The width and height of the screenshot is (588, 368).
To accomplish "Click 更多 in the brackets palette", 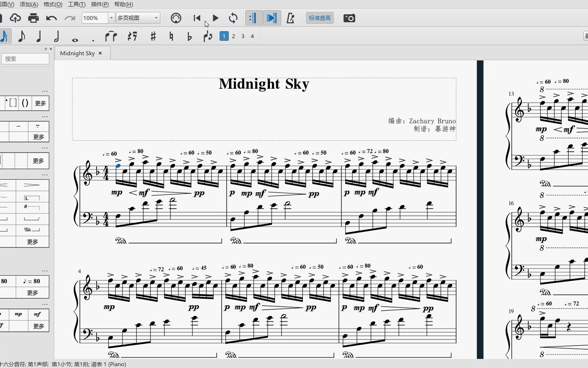I will pos(41,103).
